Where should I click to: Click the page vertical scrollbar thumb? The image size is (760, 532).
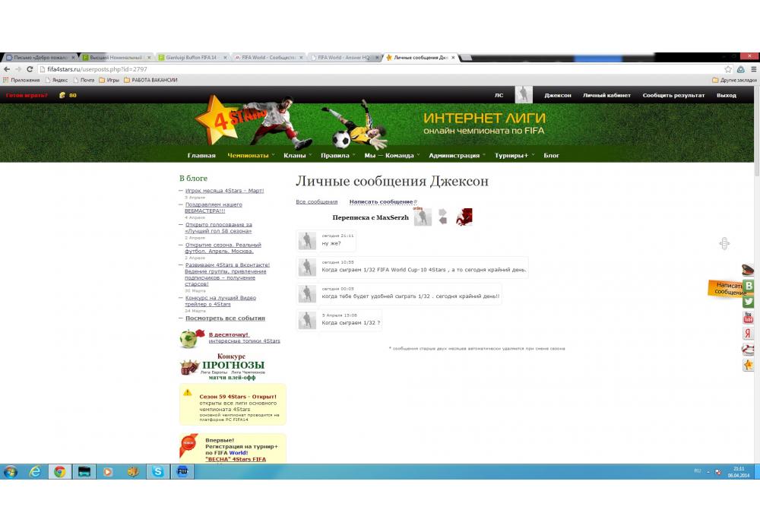tap(757, 131)
